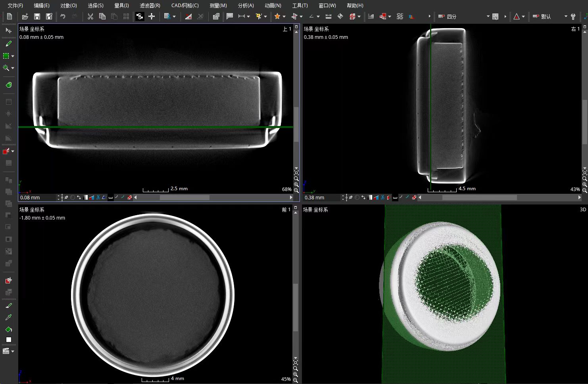Expand the angle tool dropdown arrow
Image resolution: width=588 pixels, height=384 pixels.
click(318, 17)
